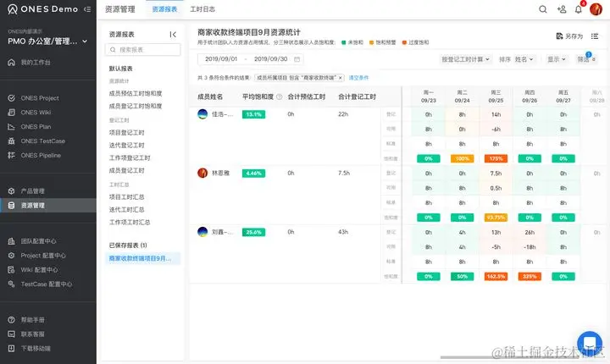
Task: Click the 325% saturation badge
Action: click(530, 277)
